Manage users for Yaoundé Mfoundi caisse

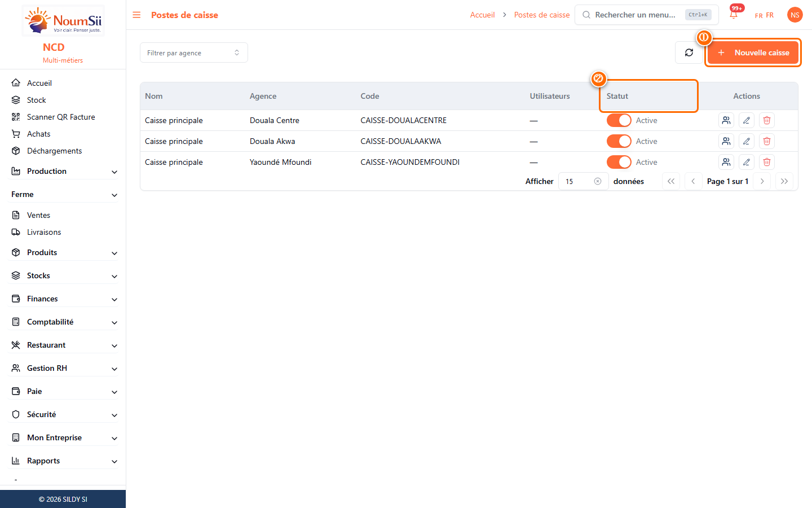pyautogui.click(x=726, y=162)
